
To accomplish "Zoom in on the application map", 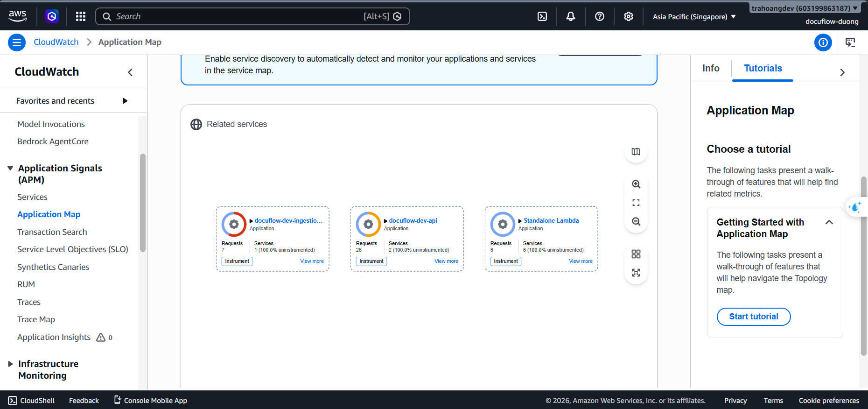I will click(x=636, y=184).
